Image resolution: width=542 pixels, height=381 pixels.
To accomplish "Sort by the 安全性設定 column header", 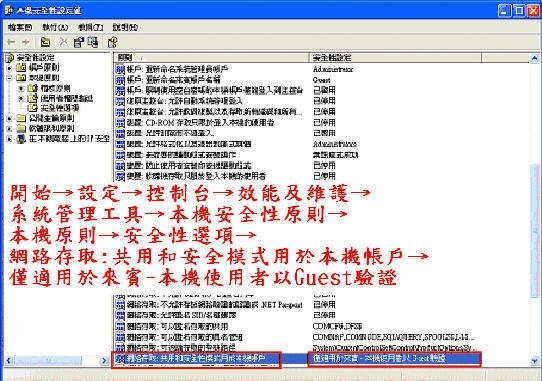I will click(x=395, y=57).
